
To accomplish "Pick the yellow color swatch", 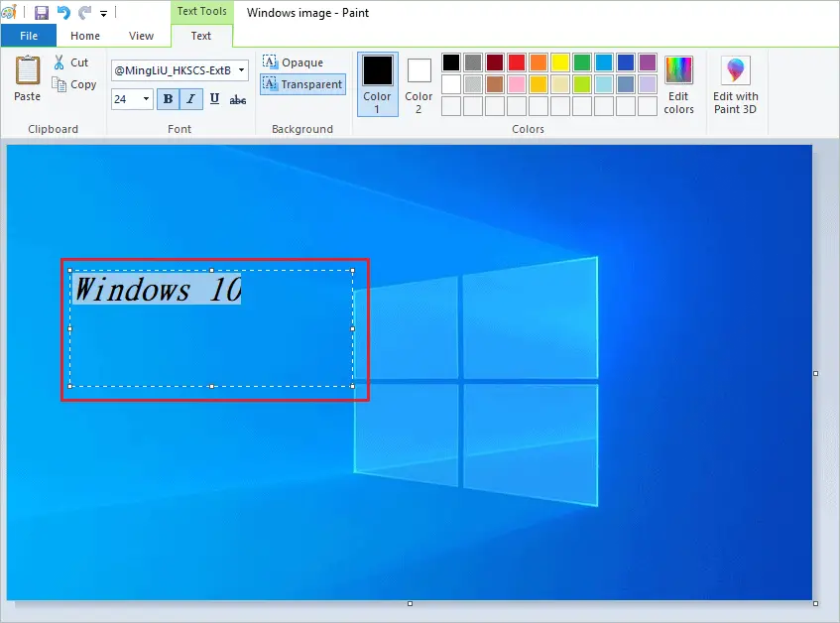I will [x=560, y=62].
